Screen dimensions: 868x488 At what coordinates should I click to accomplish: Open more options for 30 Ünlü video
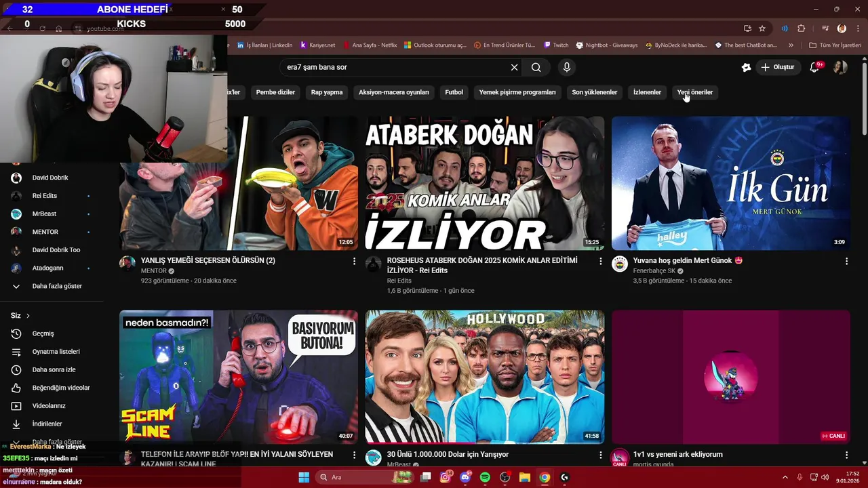(600, 455)
